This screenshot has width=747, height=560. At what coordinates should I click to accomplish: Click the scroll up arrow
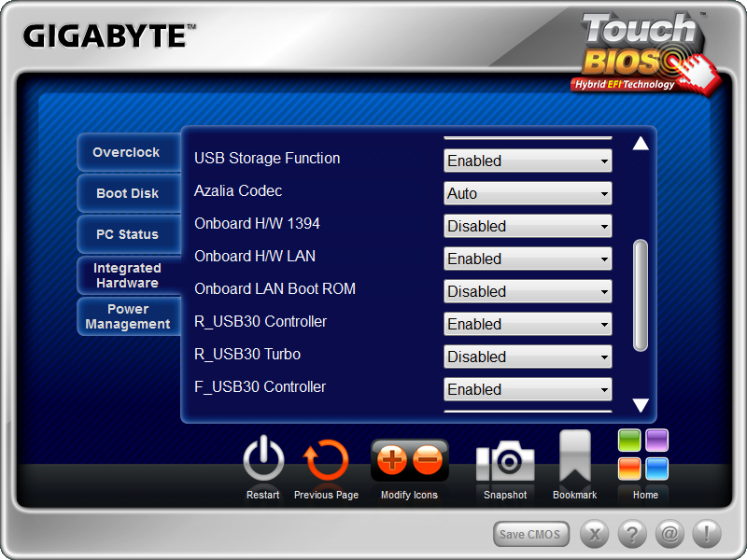coord(641,144)
